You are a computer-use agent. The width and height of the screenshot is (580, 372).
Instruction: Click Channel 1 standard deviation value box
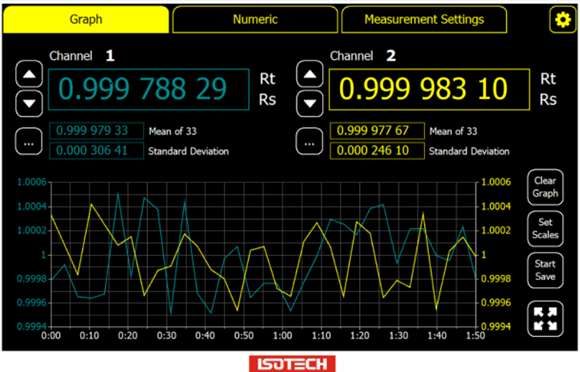coord(97,151)
